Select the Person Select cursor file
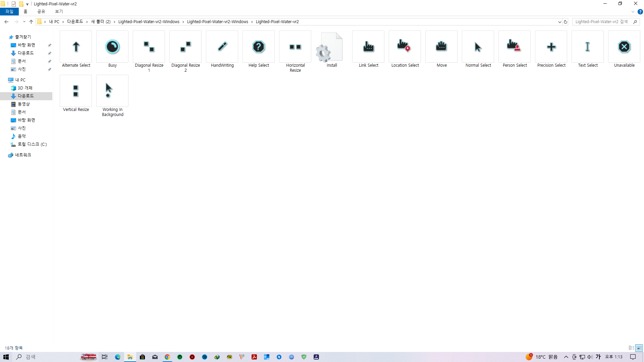This screenshot has width=644, height=362. pyautogui.click(x=515, y=49)
